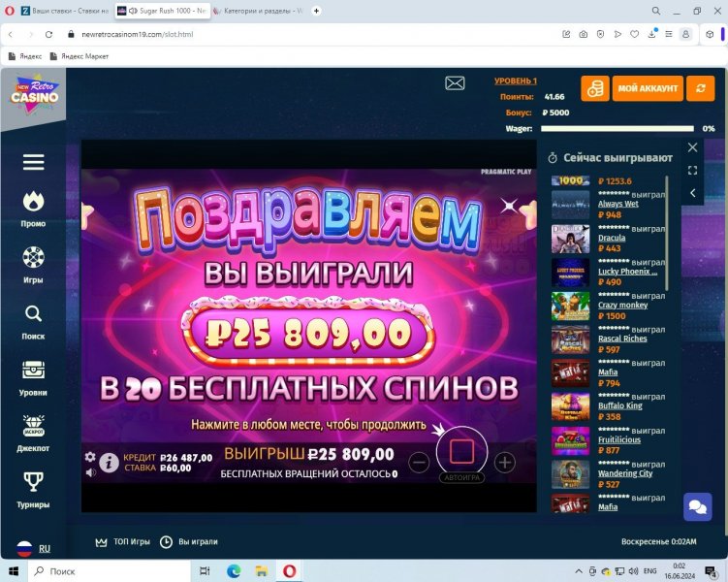The width and height of the screenshot is (728, 582).
Task: Open МОЙ АККАУНТ
Action: coord(648,88)
